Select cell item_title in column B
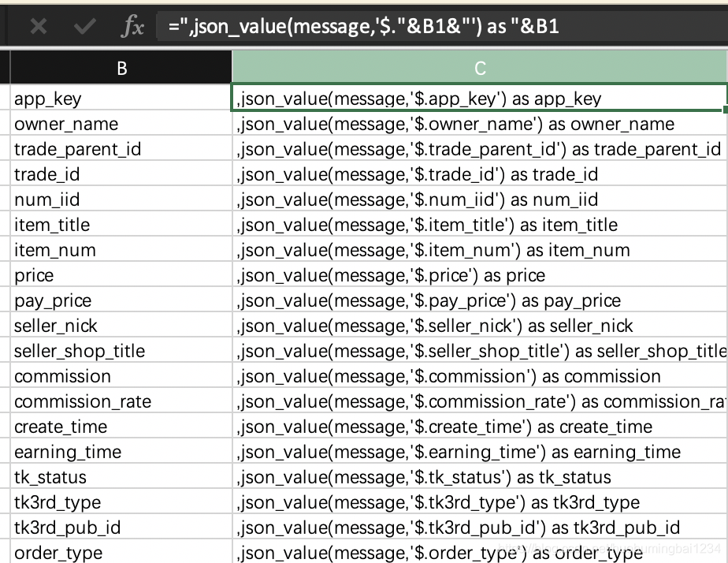728x563 pixels. point(121,224)
